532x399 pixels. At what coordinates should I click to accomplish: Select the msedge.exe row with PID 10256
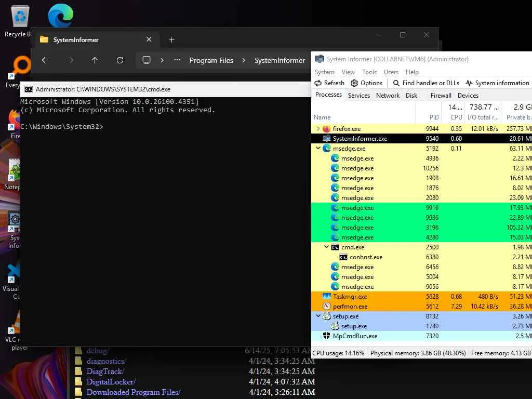click(x=421, y=168)
